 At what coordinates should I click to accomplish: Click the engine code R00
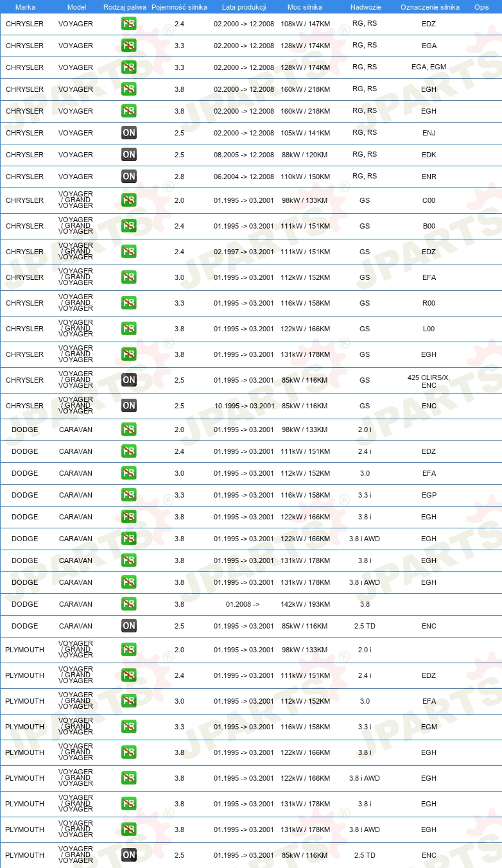[429, 303]
